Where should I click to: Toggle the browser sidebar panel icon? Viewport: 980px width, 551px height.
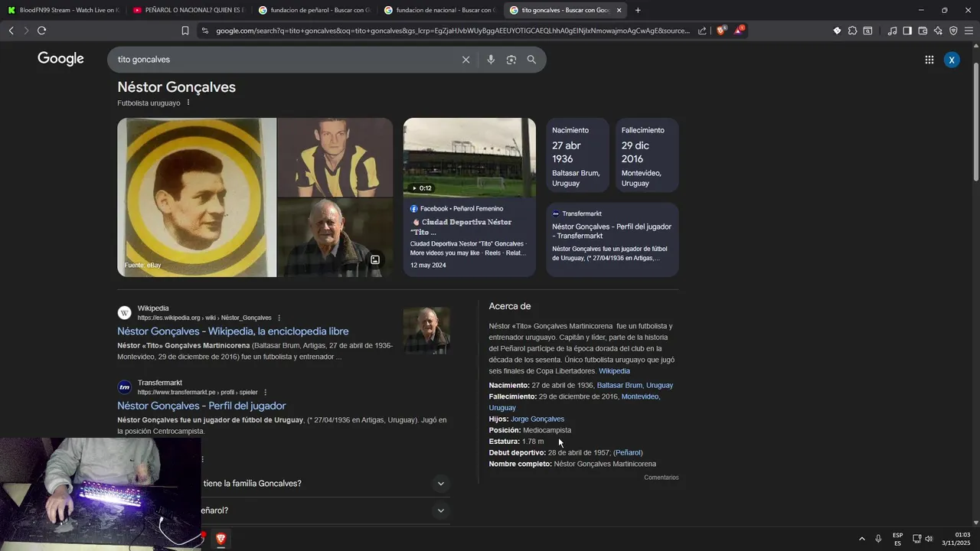[x=907, y=31]
